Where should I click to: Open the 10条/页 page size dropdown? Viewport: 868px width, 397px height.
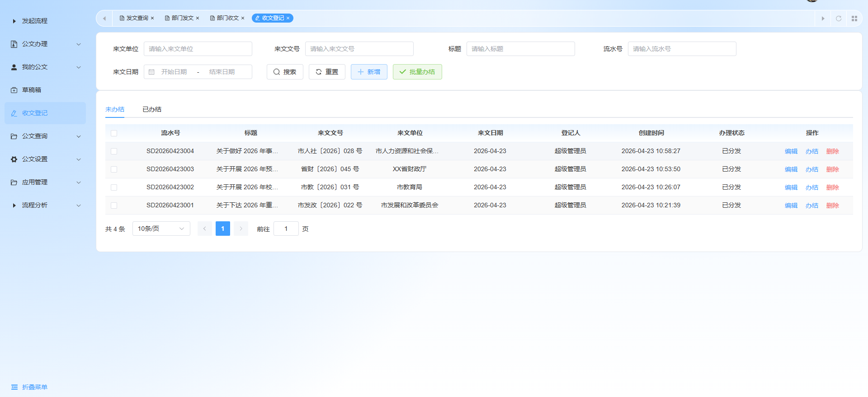(161, 229)
